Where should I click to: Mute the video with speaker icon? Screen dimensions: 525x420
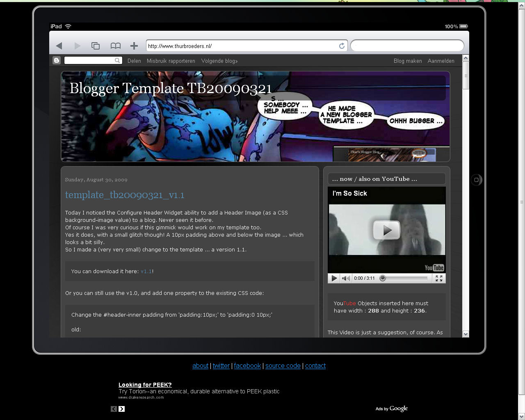(x=346, y=278)
